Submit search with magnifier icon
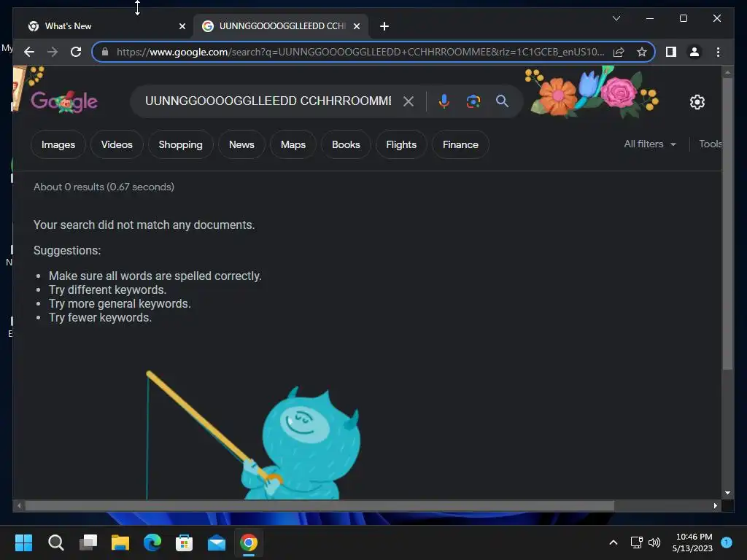 click(502, 101)
